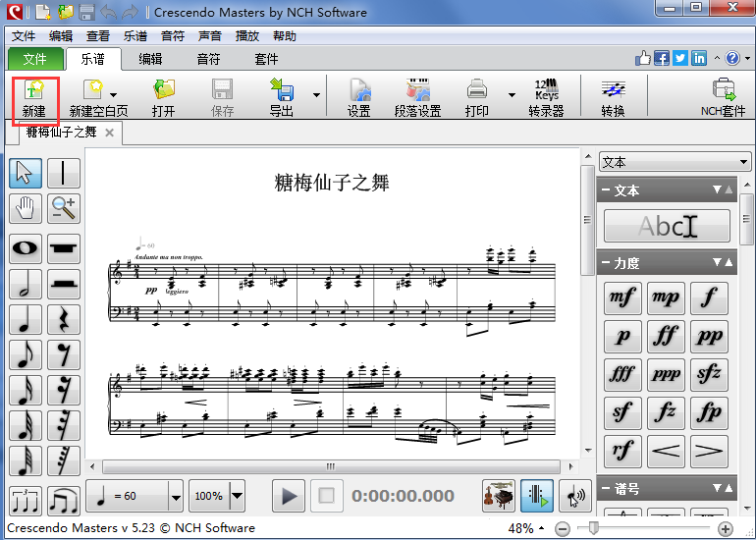Viewport: 756px width, 540px height.
Task: Click the 打开 (Open) folder icon
Action: (x=163, y=98)
